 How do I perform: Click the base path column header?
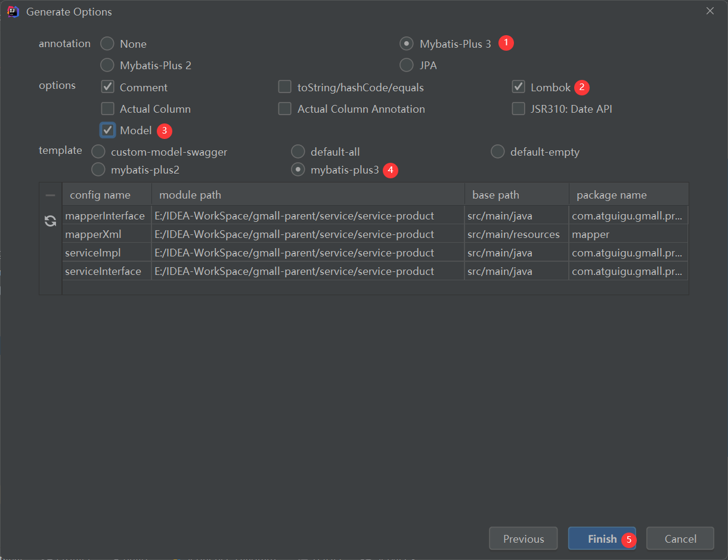[517, 195]
